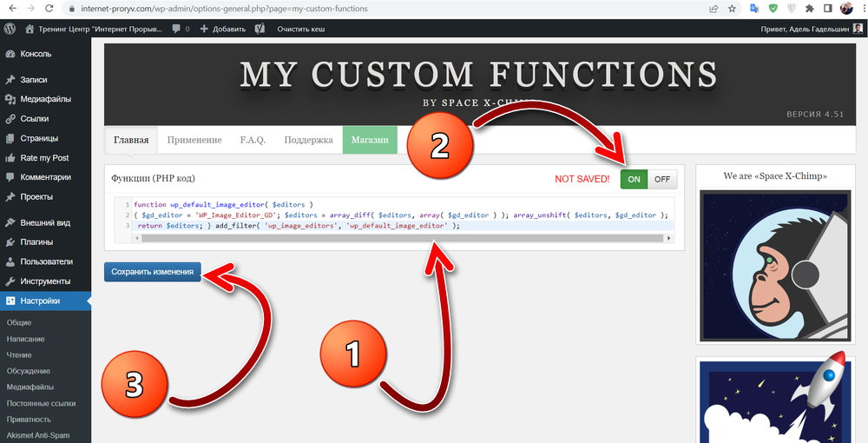Viewport: 868px width, 443px height.
Task: Open the Chrome three-dot menu
Action: click(x=863, y=9)
